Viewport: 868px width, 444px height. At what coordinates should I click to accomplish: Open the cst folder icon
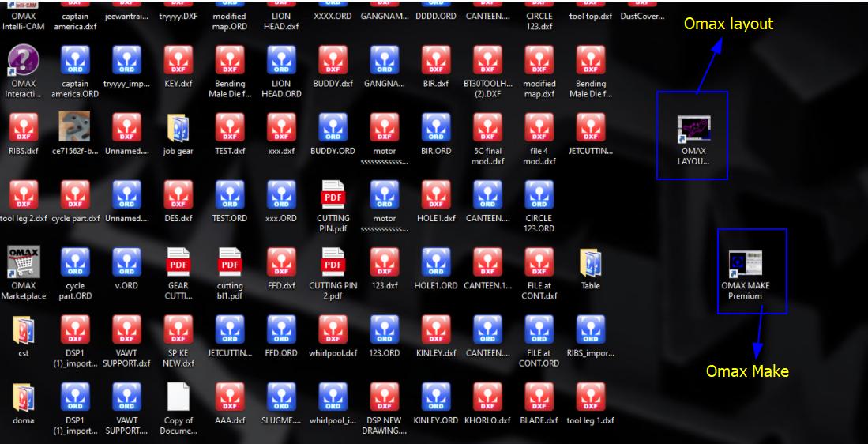click(x=23, y=330)
